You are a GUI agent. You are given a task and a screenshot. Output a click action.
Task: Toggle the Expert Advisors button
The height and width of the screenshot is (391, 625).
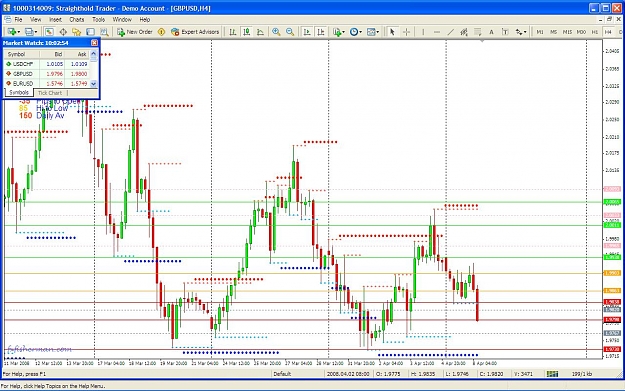click(195, 32)
